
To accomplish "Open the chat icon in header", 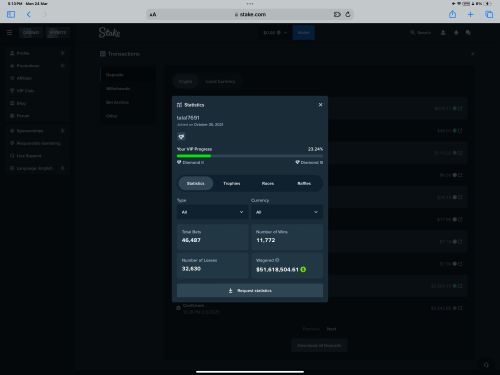I will pyautogui.click(x=468, y=33).
